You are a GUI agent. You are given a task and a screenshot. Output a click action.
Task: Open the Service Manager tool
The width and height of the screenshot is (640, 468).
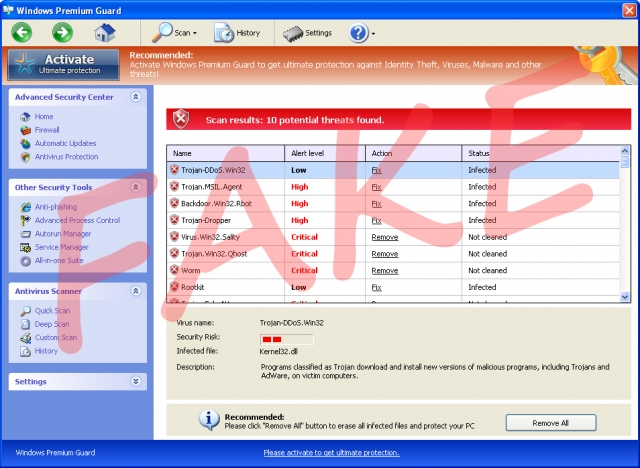point(62,247)
